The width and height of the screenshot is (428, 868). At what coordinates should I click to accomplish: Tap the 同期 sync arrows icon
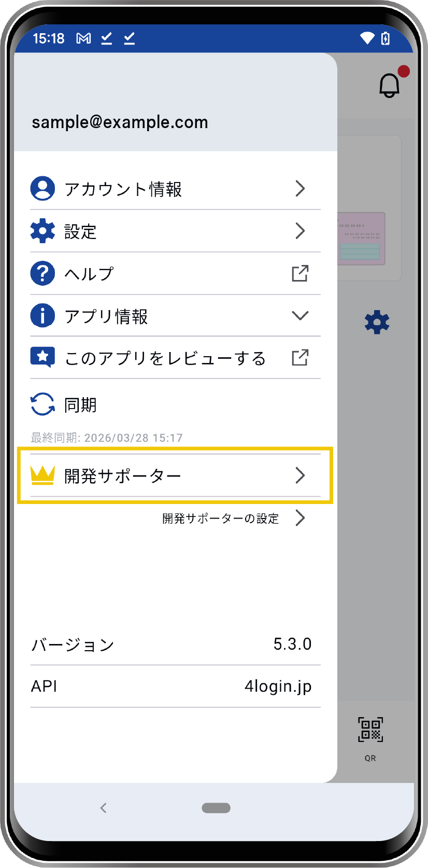[x=42, y=404]
